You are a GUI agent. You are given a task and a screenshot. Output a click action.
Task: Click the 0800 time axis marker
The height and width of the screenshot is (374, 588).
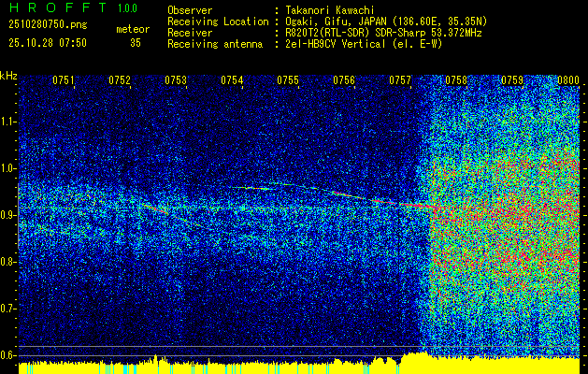pos(568,80)
